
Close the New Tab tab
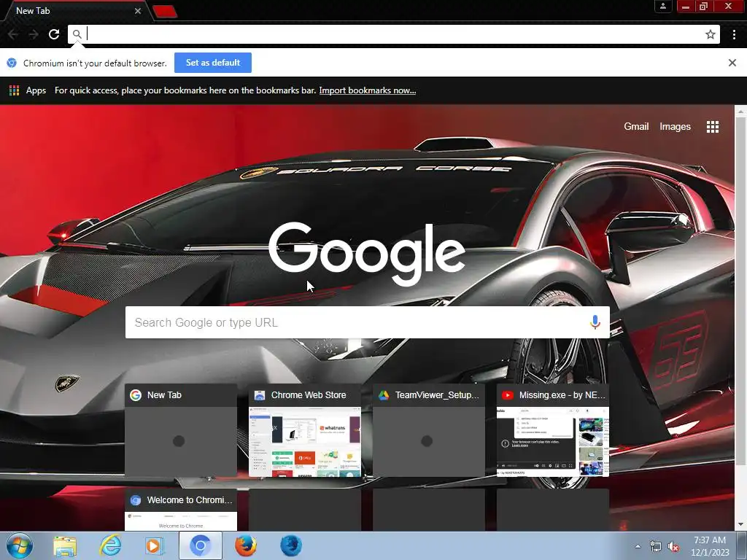(138, 10)
